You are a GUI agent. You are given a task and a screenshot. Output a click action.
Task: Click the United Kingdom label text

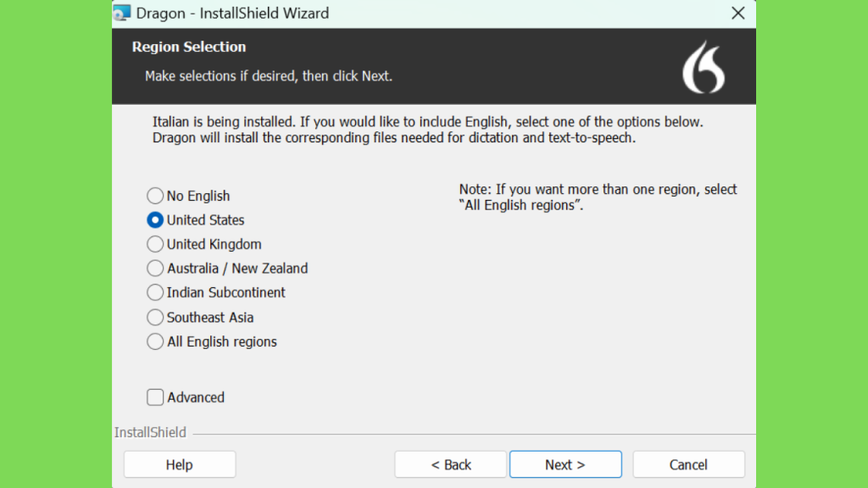pos(214,244)
